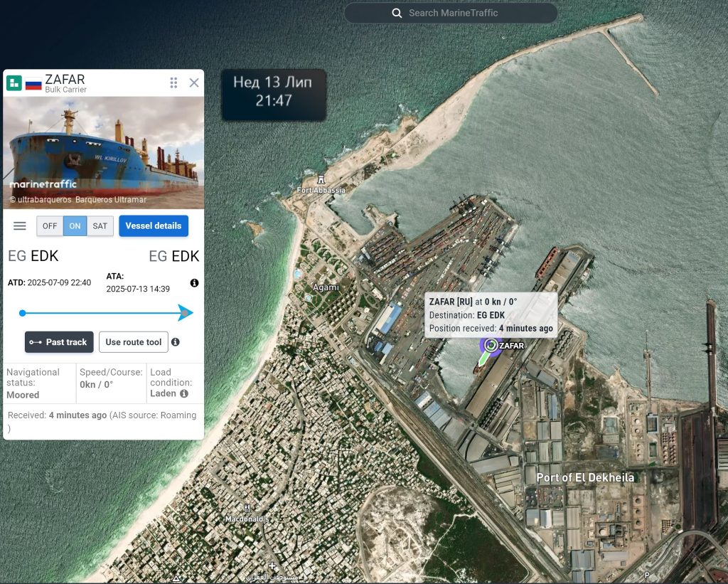The image size is (728, 584).
Task: Click ATA date 2025-07-13 14:39
Action: coord(138,289)
